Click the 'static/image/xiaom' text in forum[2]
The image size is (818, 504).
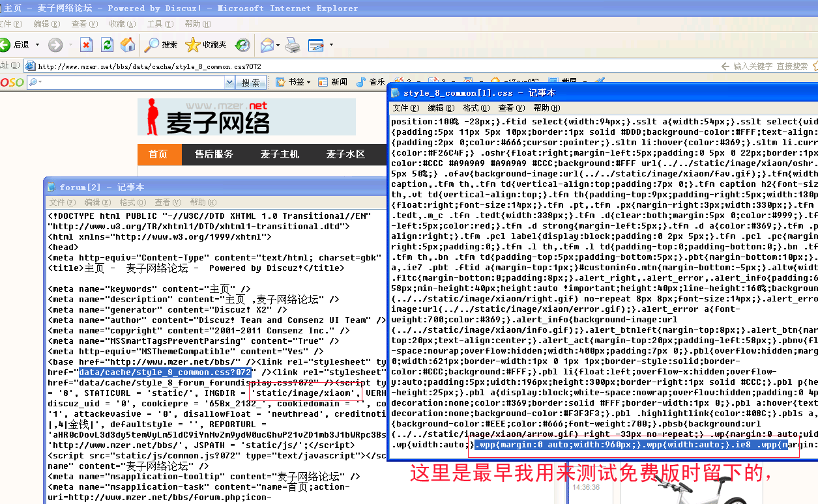306,393
